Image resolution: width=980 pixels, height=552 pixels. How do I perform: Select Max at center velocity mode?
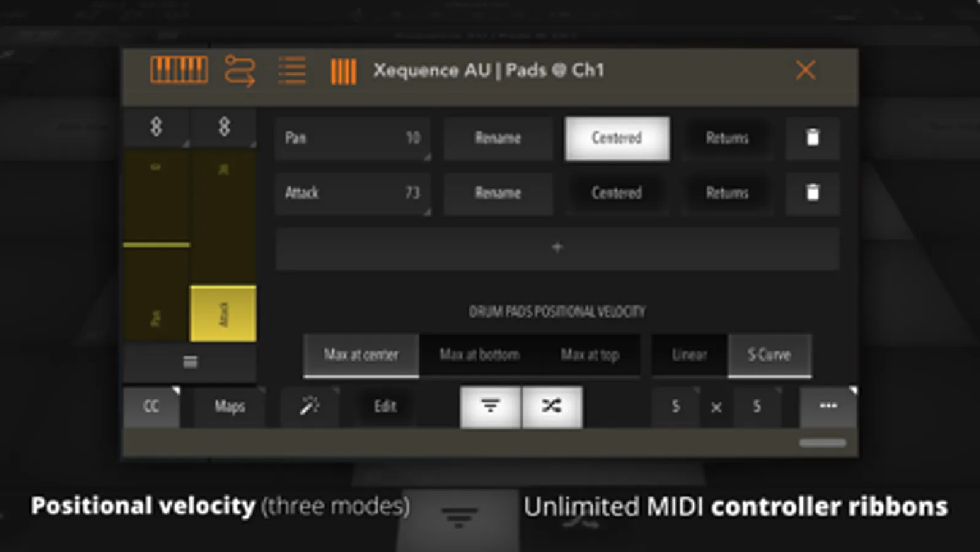[361, 355]
